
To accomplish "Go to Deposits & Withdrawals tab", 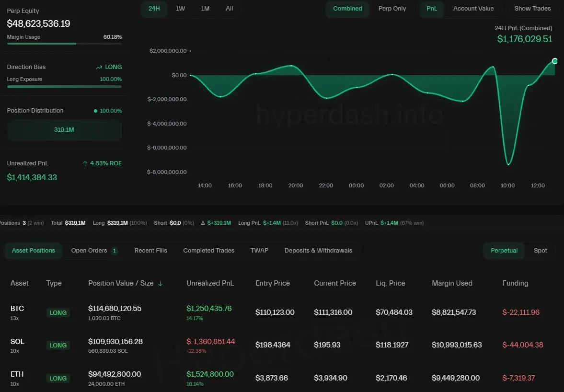I will click(318, 251).
